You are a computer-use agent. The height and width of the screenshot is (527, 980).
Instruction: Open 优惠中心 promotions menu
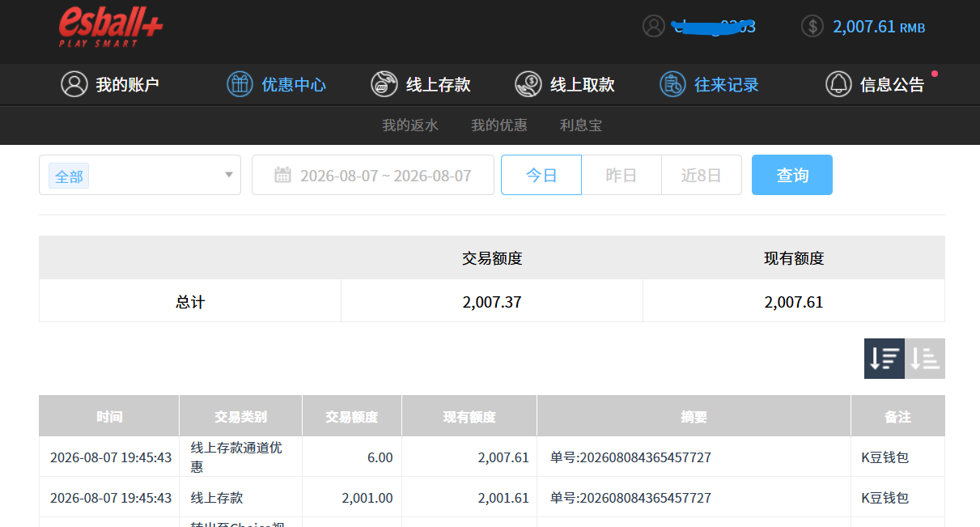[x=276, y=84]
